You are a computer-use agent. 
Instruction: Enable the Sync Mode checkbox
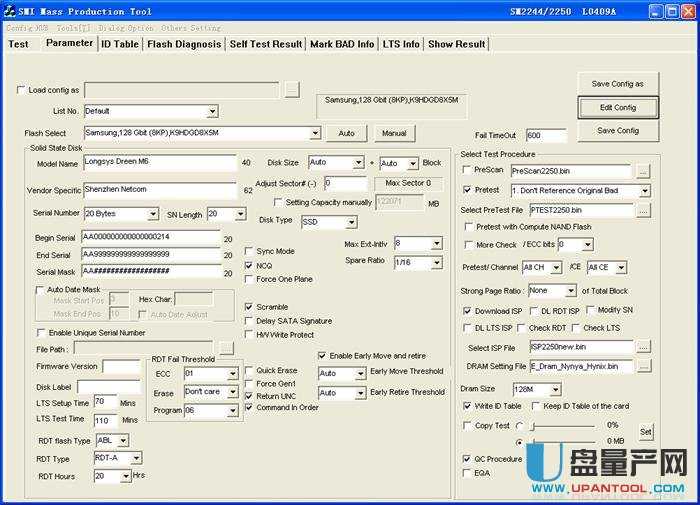pos(249,251)
